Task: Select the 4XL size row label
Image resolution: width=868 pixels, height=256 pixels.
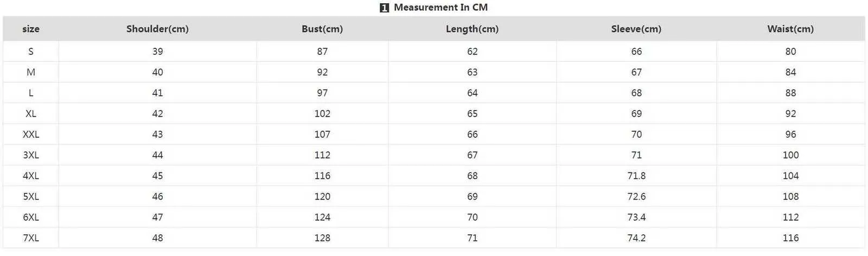Action: tap(31, 176)
